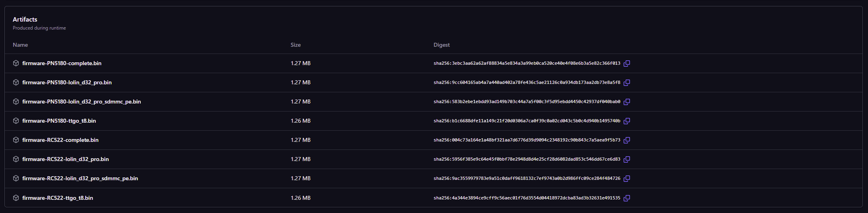The height and width of the screenshot is (213, 868).
Task: Click package icon beside firmware-PN5180-complete.bin
Action: pos(16,64)
